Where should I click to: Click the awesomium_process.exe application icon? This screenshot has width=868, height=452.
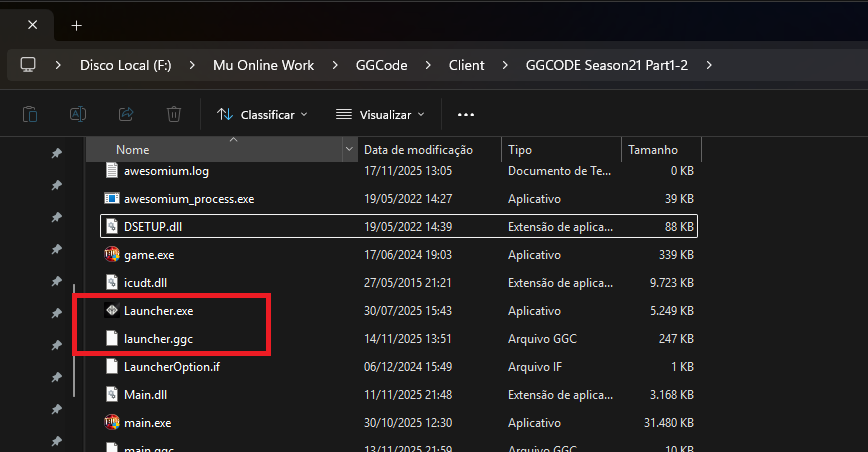[x=112, y=199]
